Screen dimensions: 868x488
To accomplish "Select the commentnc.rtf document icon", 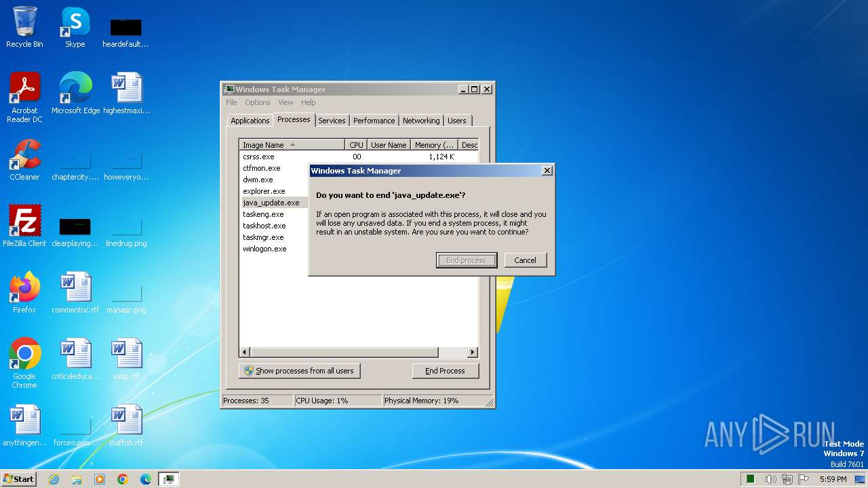I will click(x=75, y=292).
